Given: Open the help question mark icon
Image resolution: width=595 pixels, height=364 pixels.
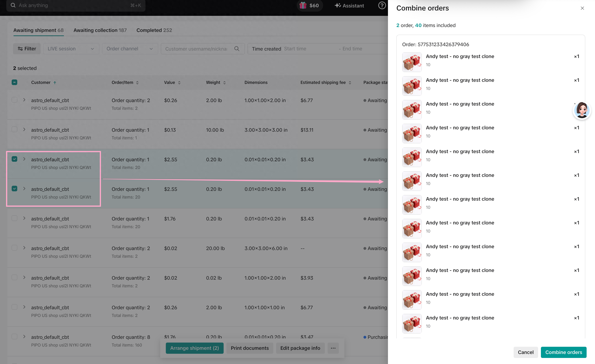Looking at the screenshot, I should point(382,5).
